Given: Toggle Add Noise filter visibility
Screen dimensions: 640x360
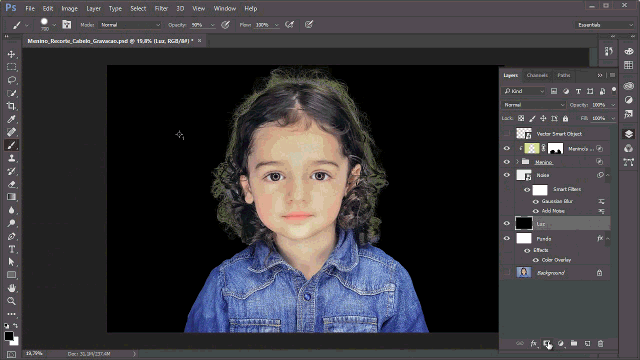Looking at the screenshot, I should pos(536,211).
